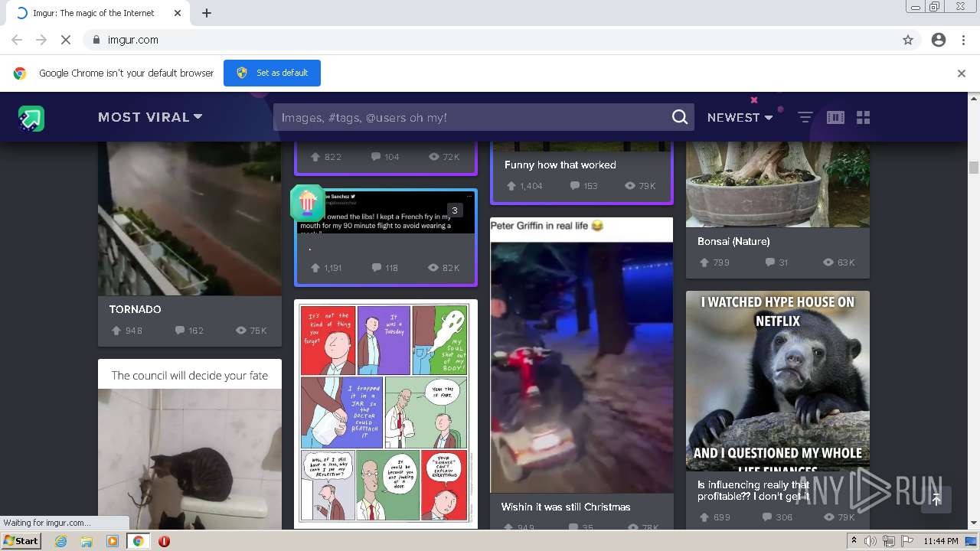Click 'Funny how that worked' title
Image resolution: width=980 pixels, height=551 pixels.
click(560, 165)
